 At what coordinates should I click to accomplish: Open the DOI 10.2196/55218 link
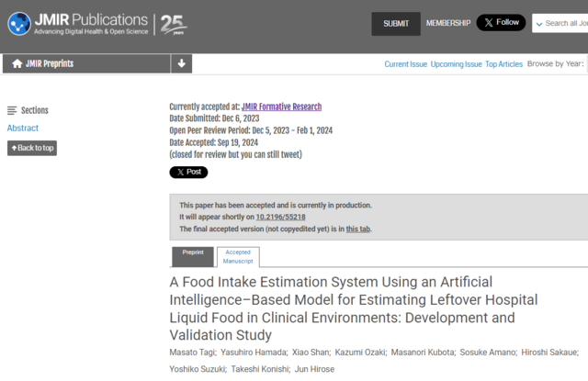[280, 217]
